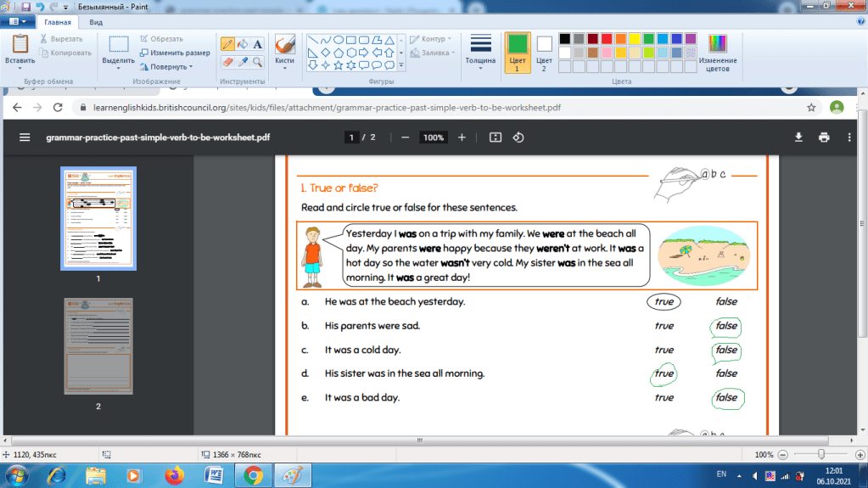Click Изменить размер resize button
868x488 pixels.
click(x=174, y=53)
